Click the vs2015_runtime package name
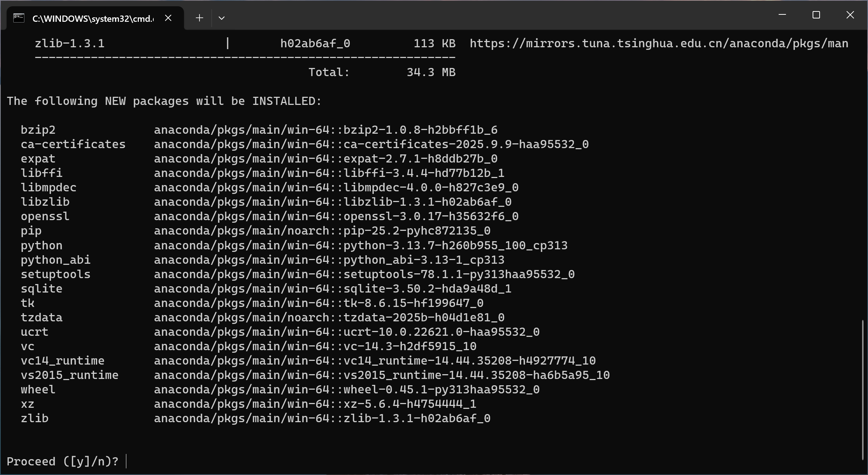 point(69,375)
